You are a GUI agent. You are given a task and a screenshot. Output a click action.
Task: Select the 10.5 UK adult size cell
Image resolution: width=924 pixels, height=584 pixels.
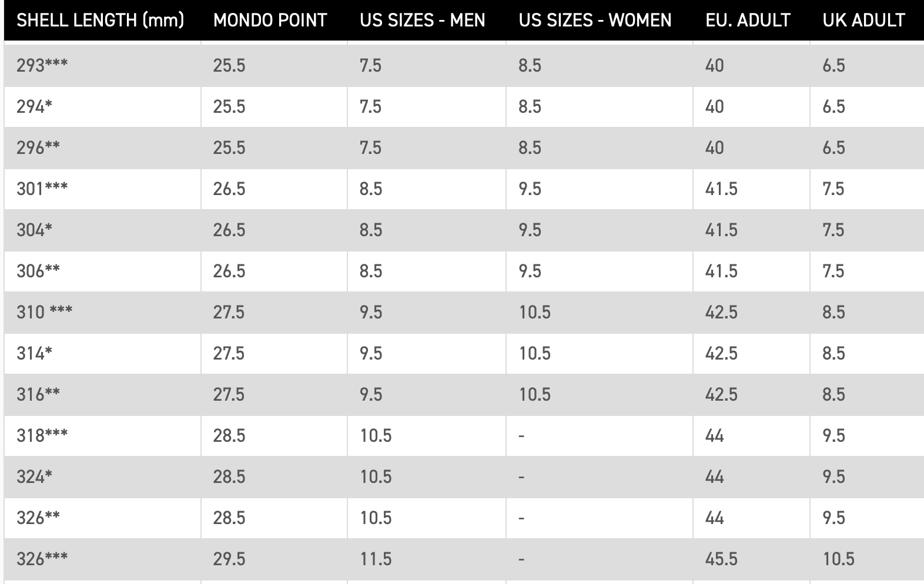[839, 559]
